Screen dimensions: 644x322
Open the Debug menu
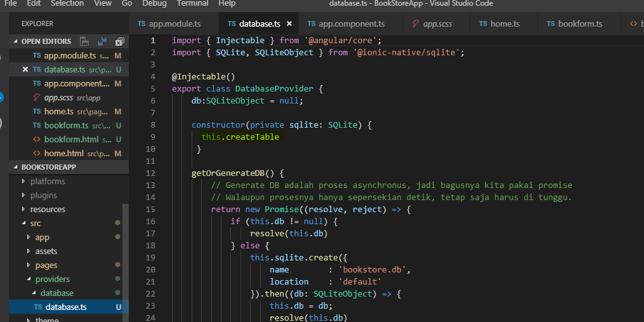154,4
